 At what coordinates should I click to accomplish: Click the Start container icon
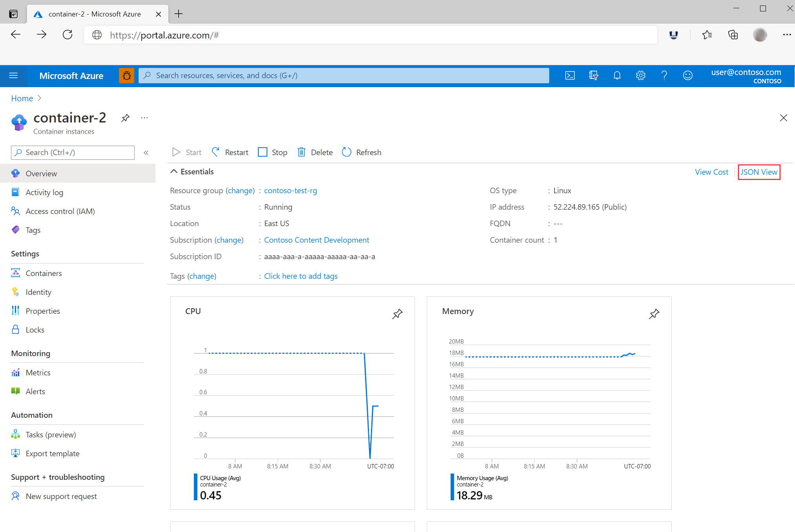coord(177,153)
